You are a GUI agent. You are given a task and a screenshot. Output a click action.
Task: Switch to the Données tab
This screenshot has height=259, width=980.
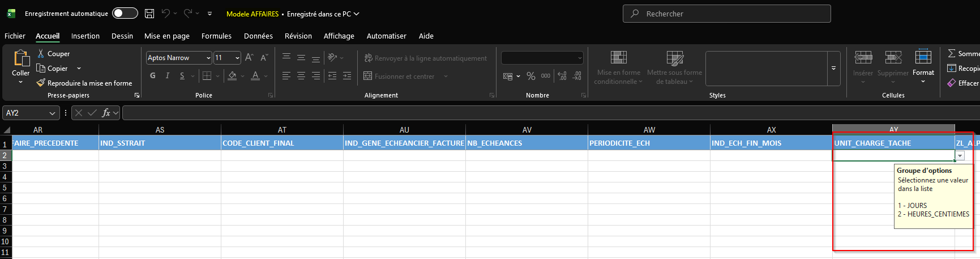[x=258, y=36]
